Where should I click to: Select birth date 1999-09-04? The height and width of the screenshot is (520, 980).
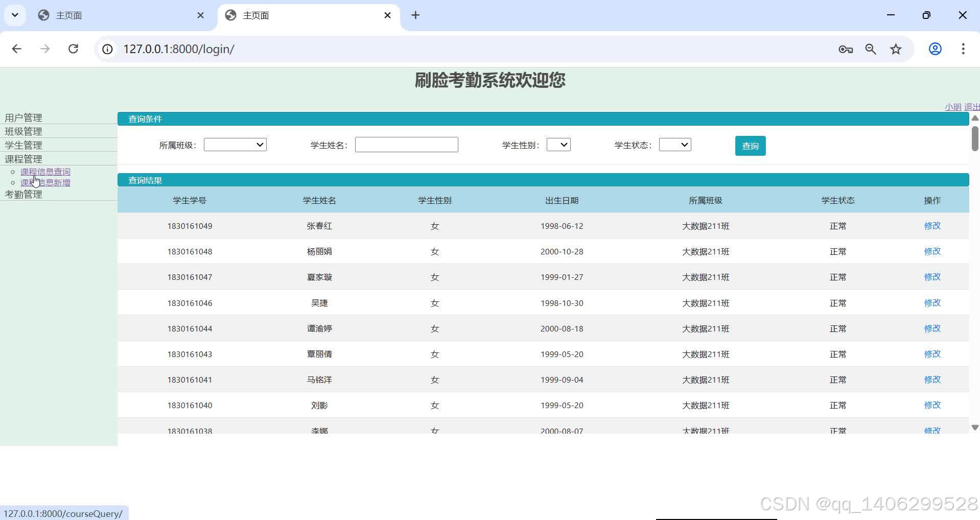(562, 380)
